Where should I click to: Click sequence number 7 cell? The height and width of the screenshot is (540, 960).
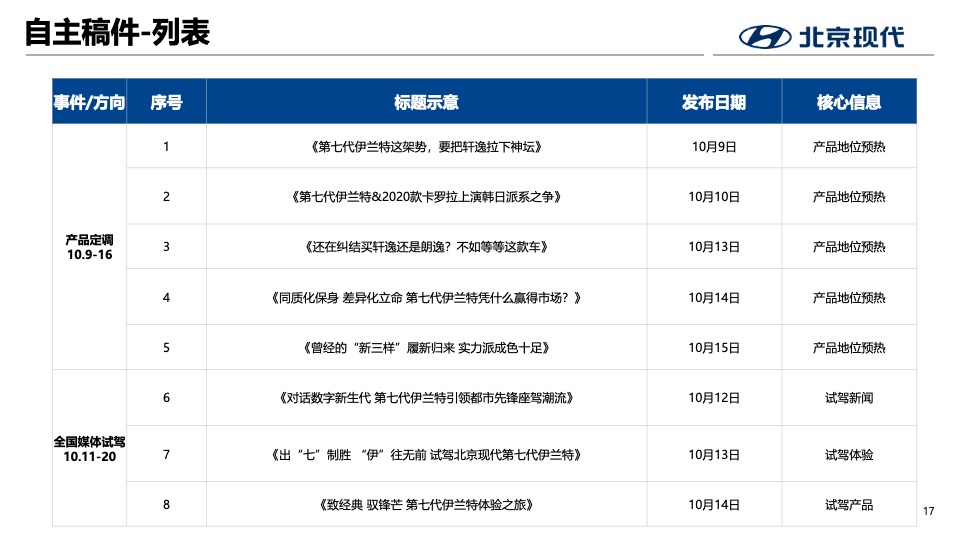167,454
